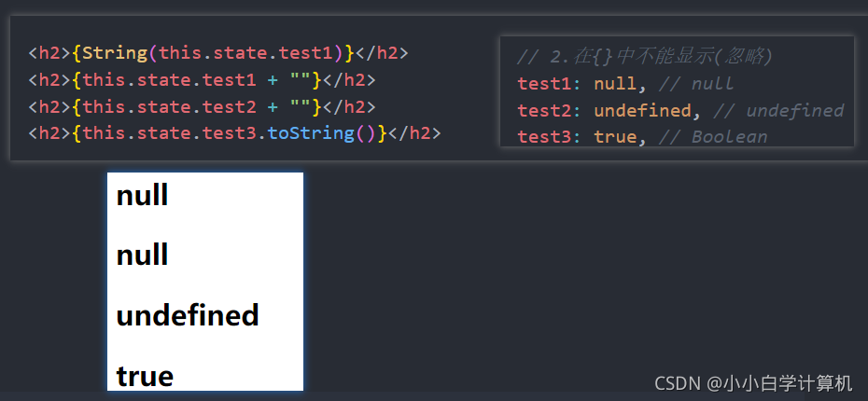
Task: Click the "this.state.test3" expression in code
Action: pyautogui.click(x=169, y=133)
